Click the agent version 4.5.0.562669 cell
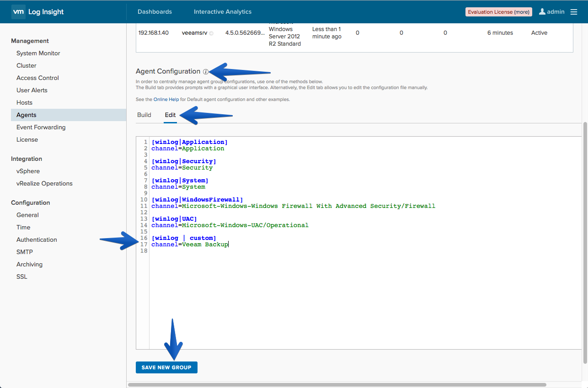The image size is (588, 388). pos(245,33)
